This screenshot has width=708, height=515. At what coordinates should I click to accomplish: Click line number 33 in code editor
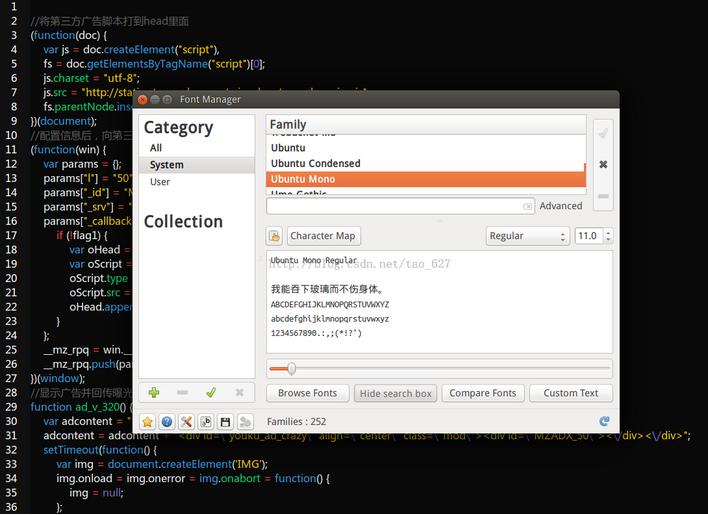(11, 464)
